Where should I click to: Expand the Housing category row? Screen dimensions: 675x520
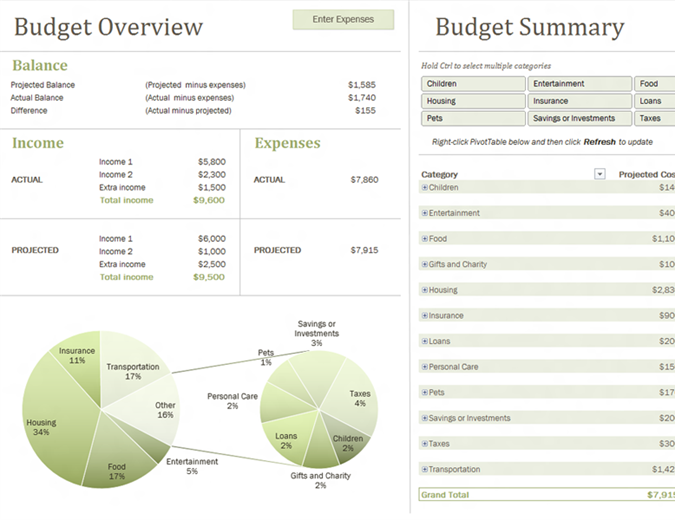tap(425, 290)
